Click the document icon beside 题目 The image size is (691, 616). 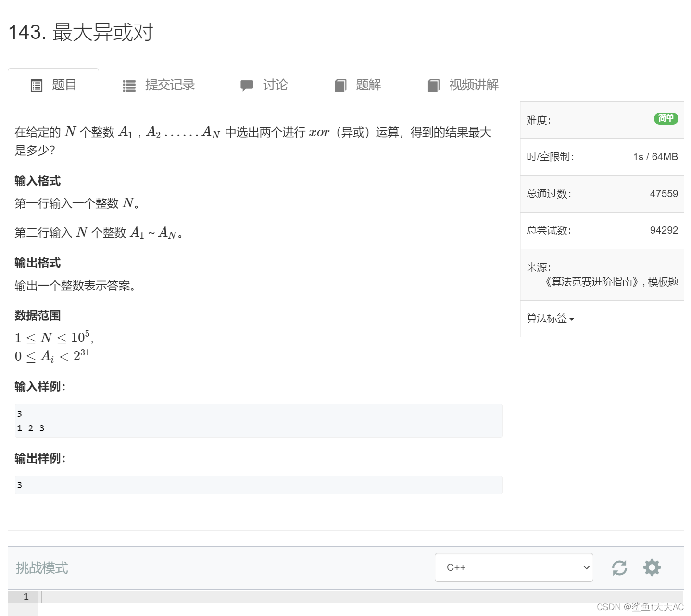pyautogui.click(x=37, y=85)
